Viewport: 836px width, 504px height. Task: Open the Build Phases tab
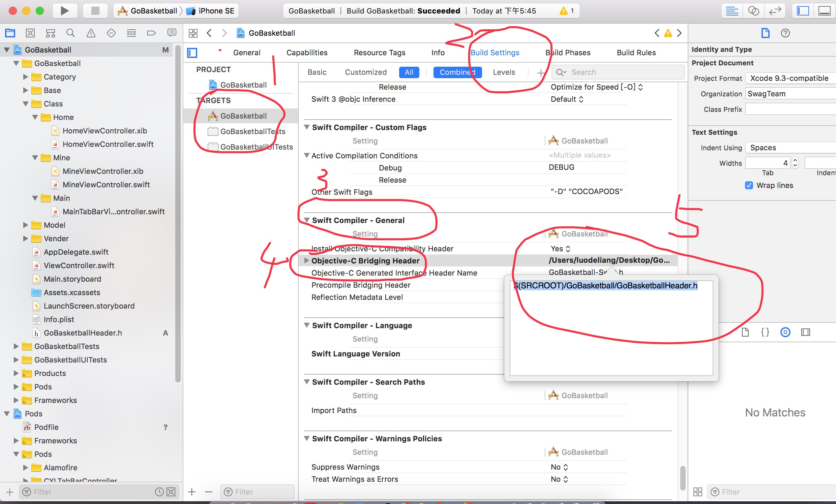568,53
